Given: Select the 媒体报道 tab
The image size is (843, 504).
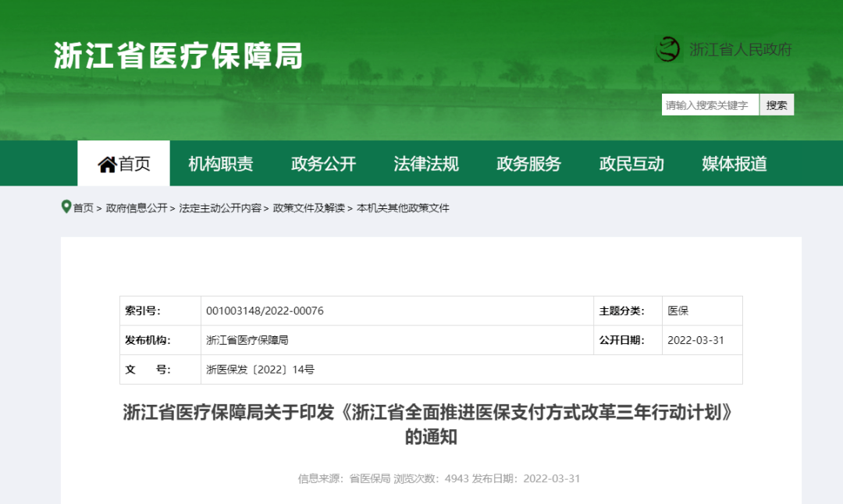Looking at the screenshot, I should click(x=734, y=163).
